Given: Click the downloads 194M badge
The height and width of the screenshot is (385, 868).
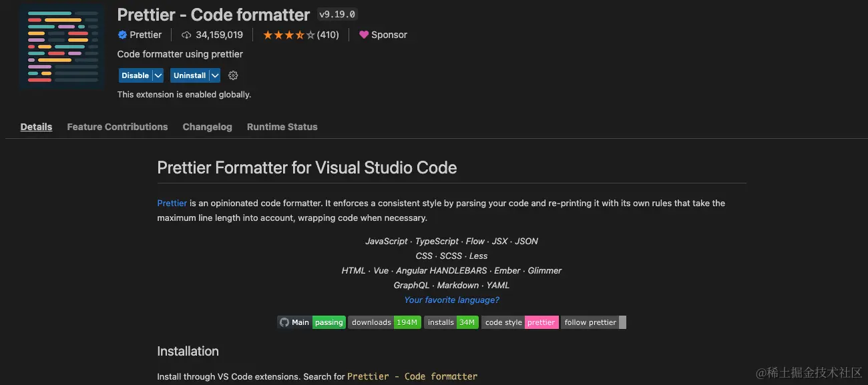Looking at the screenshot, I should tap(385, 322).
